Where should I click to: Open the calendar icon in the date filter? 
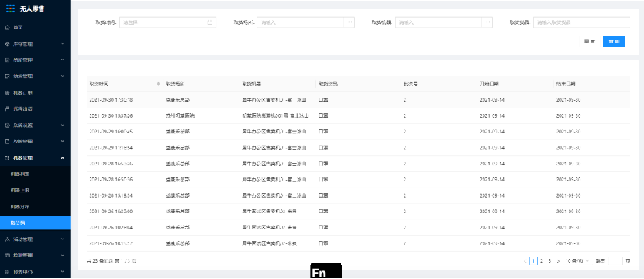[x=209, y=22]
